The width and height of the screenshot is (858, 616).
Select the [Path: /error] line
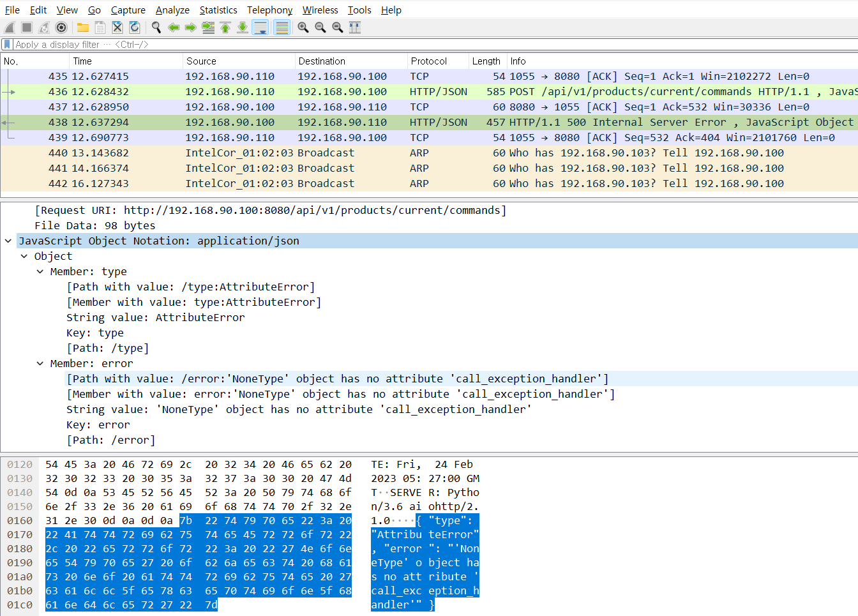coord(111,440)
